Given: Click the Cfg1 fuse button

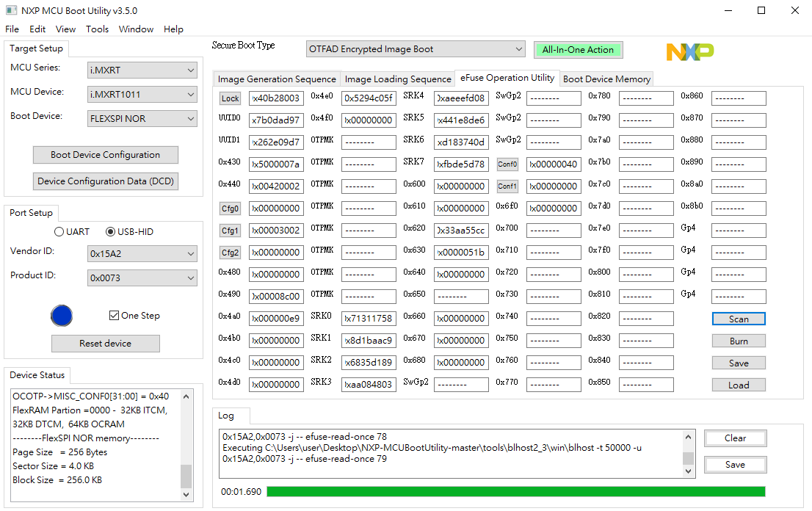Looking at the screenshot, I should pyautogui.click(x=231, y=230).
